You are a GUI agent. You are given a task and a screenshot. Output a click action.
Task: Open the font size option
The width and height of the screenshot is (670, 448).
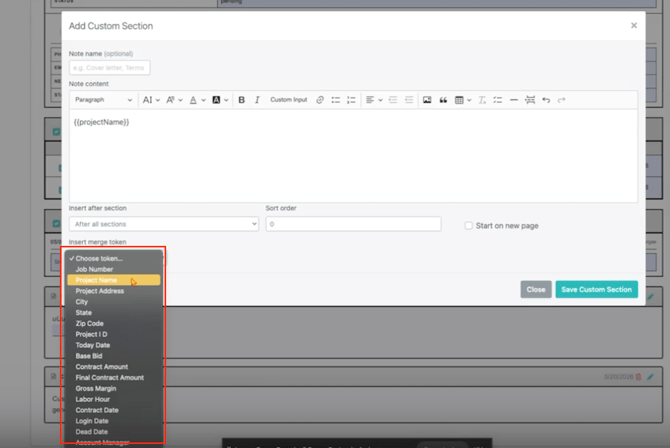[151, 100]
